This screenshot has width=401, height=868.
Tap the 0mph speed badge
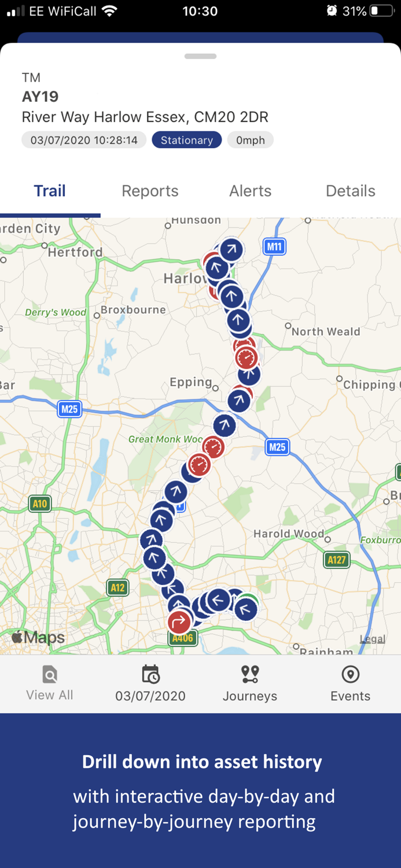tap(250, 140)
